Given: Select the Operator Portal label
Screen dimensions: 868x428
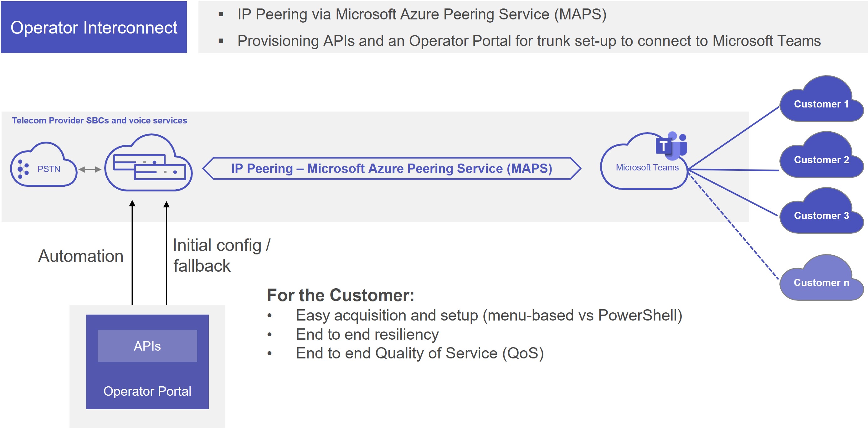Looking at the screenshot, I should point(147,391).
